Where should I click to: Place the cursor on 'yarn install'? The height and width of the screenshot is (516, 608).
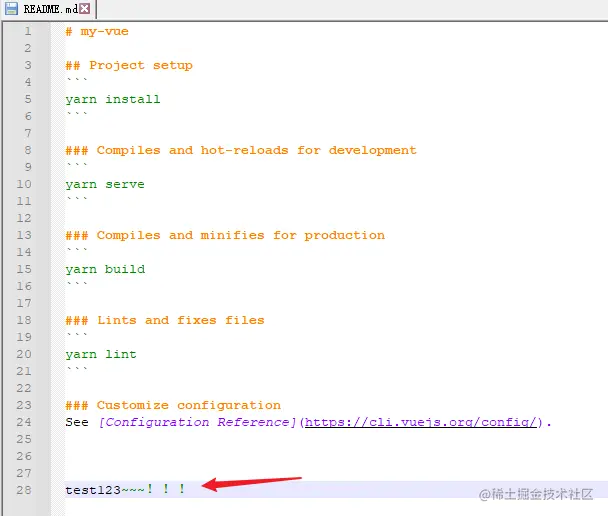tap(113, 99)
